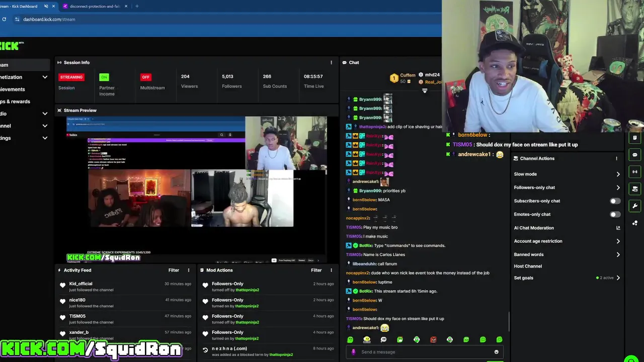
Task: Click '204' Viewers count
Action: [x=185, y=76]
